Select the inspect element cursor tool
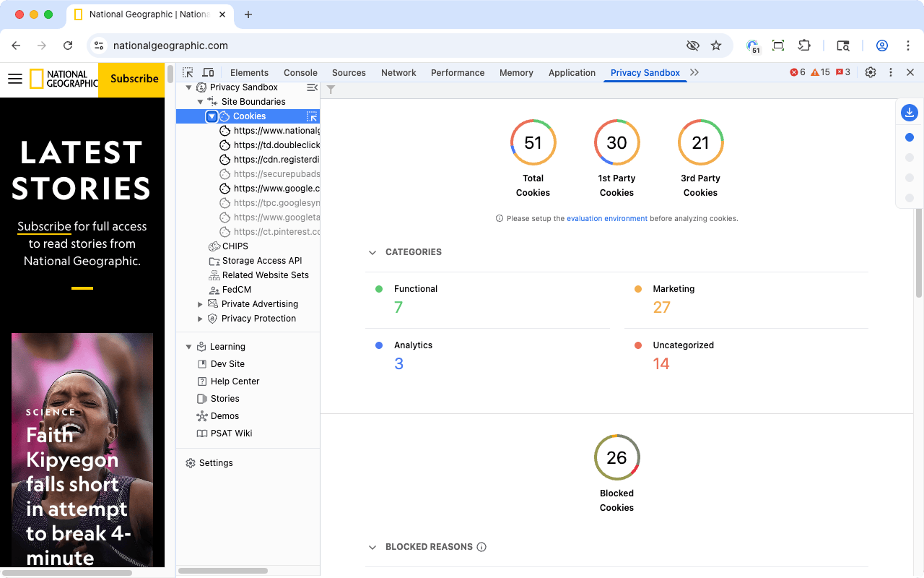The height and width of the screenshot is (578, 924). click(x=188, y=72)
